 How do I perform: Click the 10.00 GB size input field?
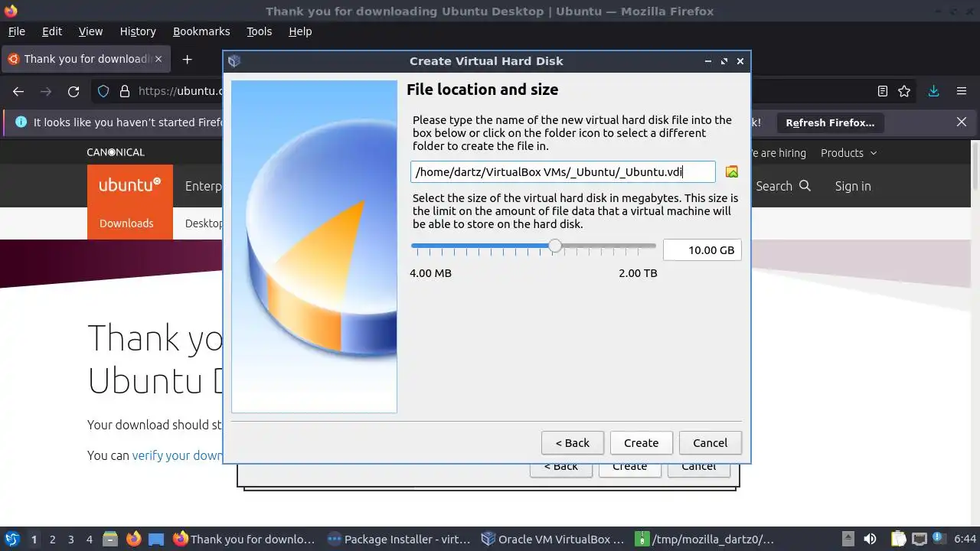702,250
